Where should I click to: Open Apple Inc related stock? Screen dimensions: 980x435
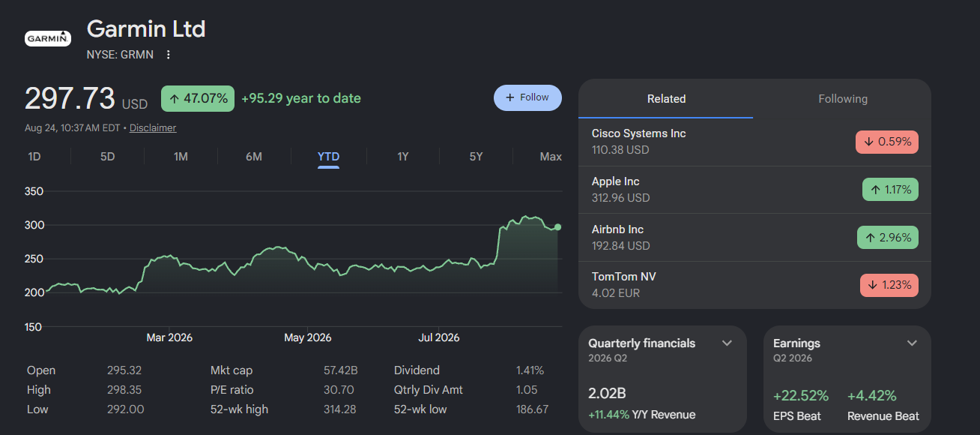[x=754, y=190]
